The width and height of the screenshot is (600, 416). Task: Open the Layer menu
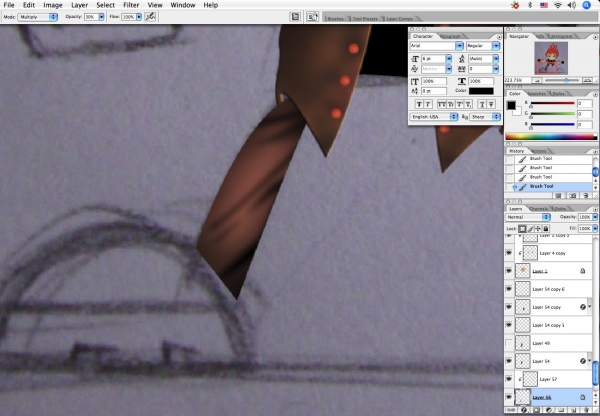[79, 5]
